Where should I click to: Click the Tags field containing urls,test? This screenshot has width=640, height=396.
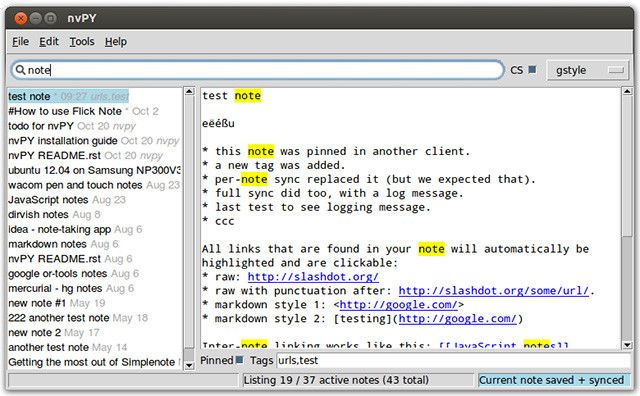click(454, 360)
